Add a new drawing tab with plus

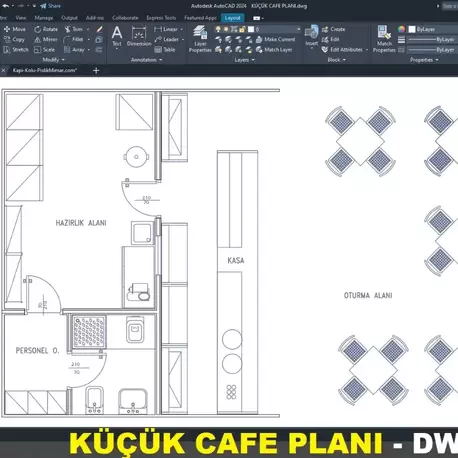[x=96, y=70]
